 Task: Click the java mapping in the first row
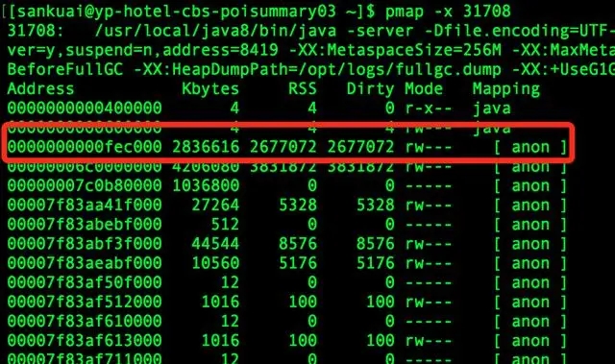click(x=492, y=109)
